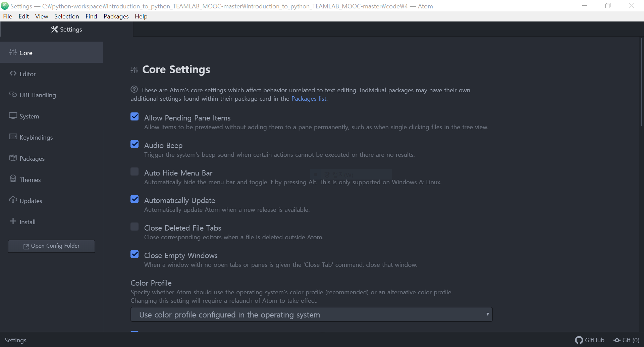Viewport: 644px width, 347px height.
Task: Click the System monitor icon
Action: pyautogui.click(x=13, y=115)
